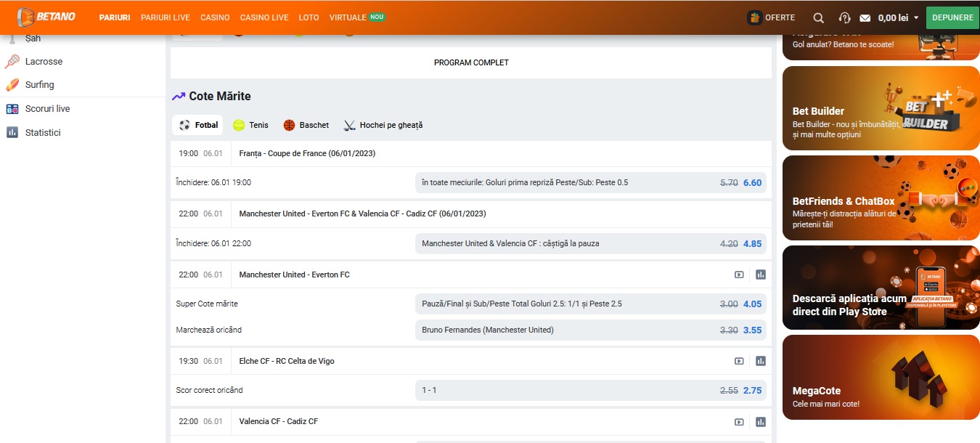Click the 'Cote Mărite' section heading

(x=220, y=96)
